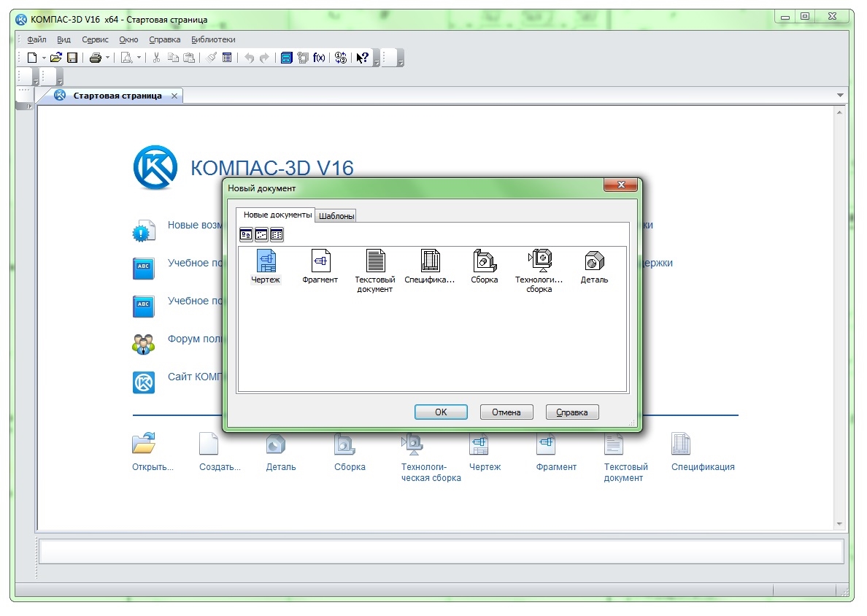Click the Print preview toolbar icon
The image size is (867, 616).
127,58
